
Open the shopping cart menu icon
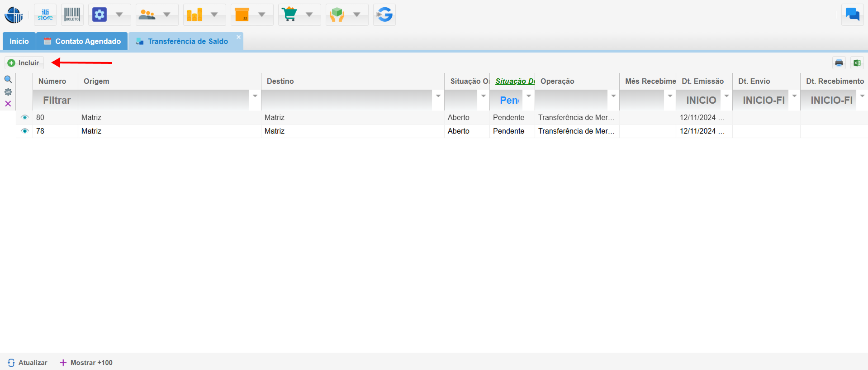click(289, 15)
